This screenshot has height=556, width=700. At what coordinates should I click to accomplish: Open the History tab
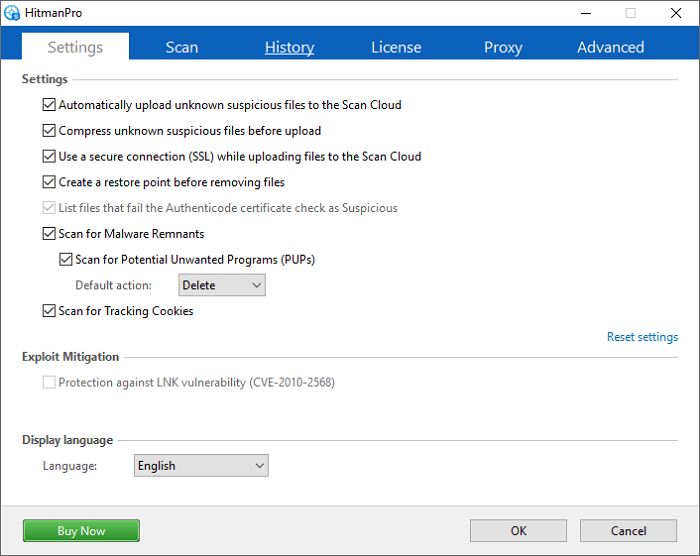coord(289,47)
